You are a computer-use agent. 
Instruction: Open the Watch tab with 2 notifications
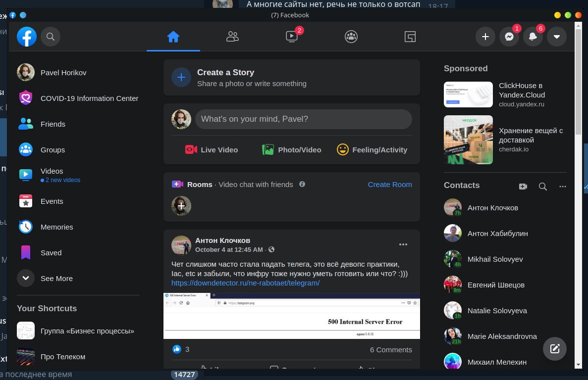click(292, 37)
